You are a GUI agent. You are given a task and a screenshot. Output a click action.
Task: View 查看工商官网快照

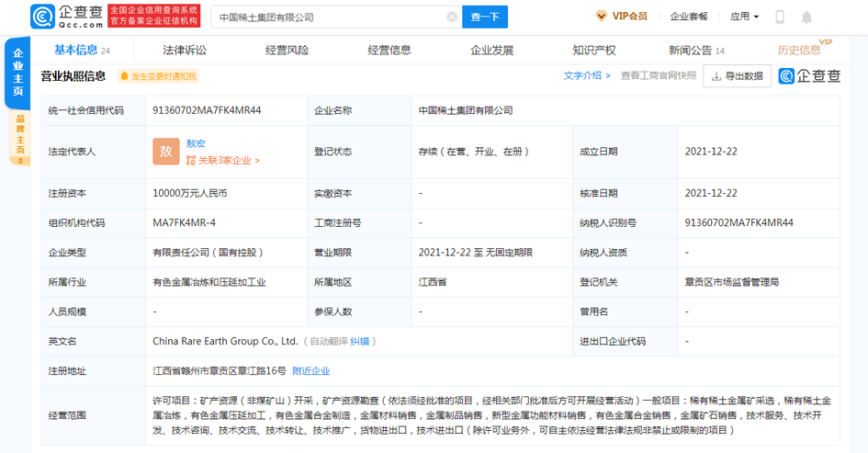(659, 76)
